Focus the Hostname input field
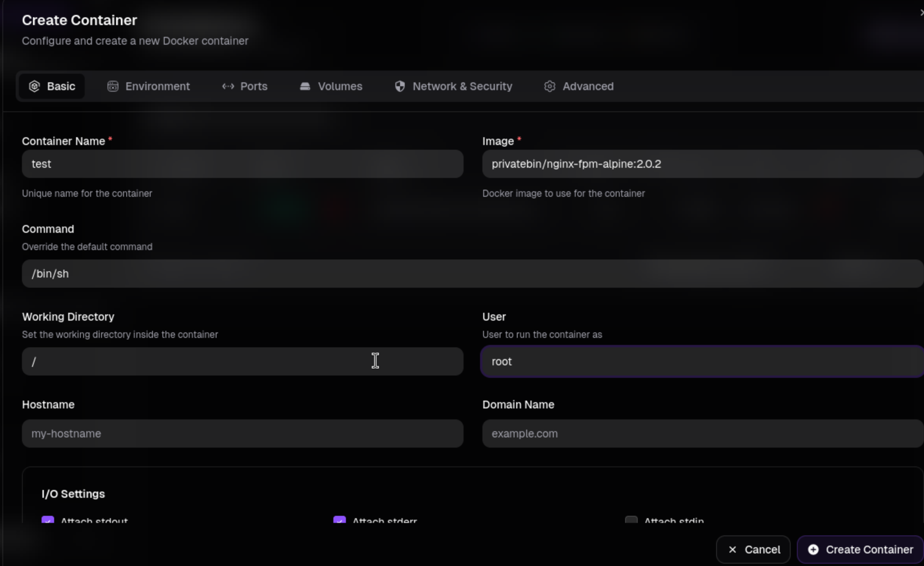924x566 pixels. click(x=242, y=434)
